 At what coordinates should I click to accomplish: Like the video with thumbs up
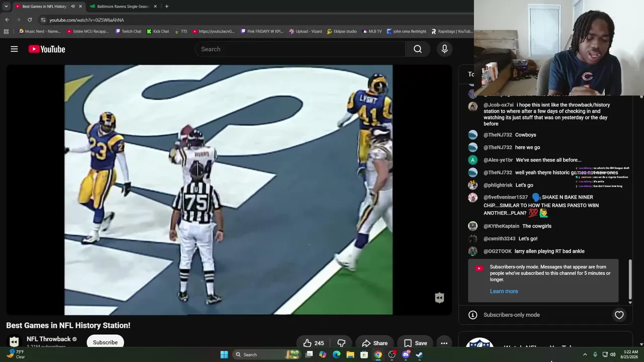click(x=313, y=343)
